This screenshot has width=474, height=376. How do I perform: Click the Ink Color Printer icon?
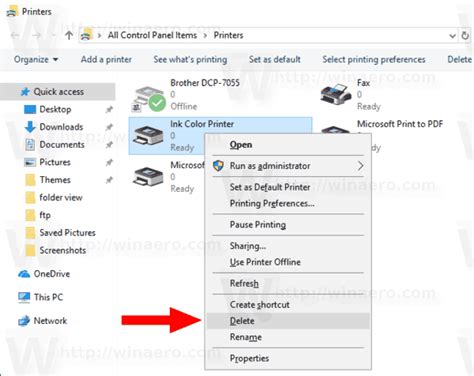point(148,135)
